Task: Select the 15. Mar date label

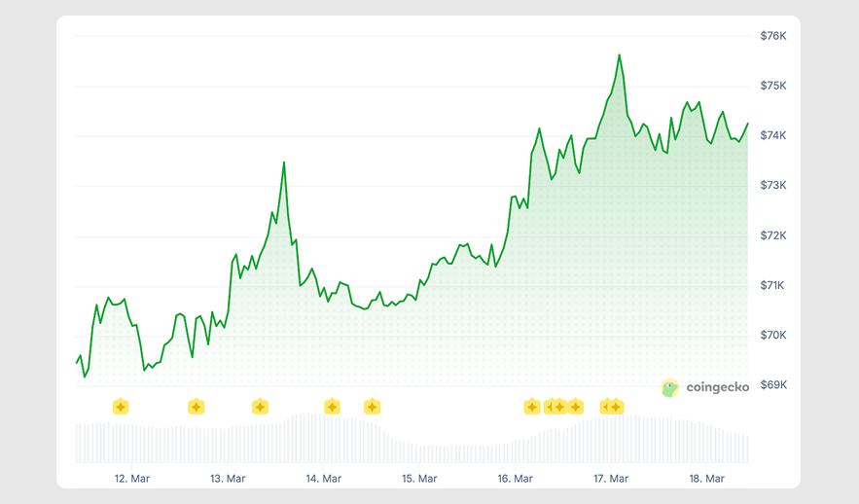Action: click(x=419, y=479)
